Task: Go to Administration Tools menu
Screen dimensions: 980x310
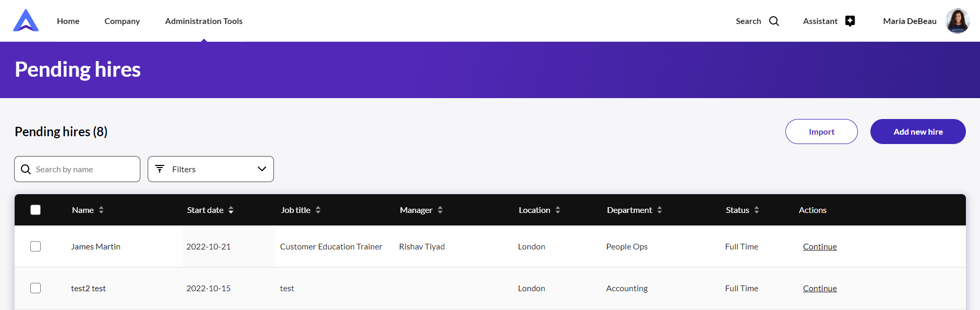Action: pyautogui.click(x=204, y=21)
